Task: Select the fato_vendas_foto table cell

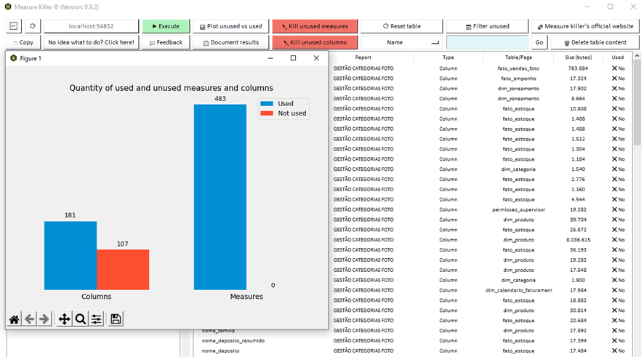Action: 518,68
